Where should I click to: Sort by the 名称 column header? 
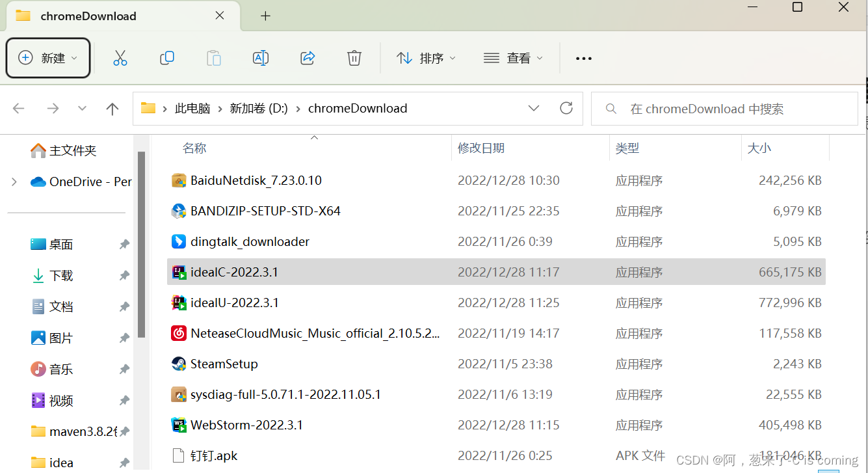(x=194, y=148)
